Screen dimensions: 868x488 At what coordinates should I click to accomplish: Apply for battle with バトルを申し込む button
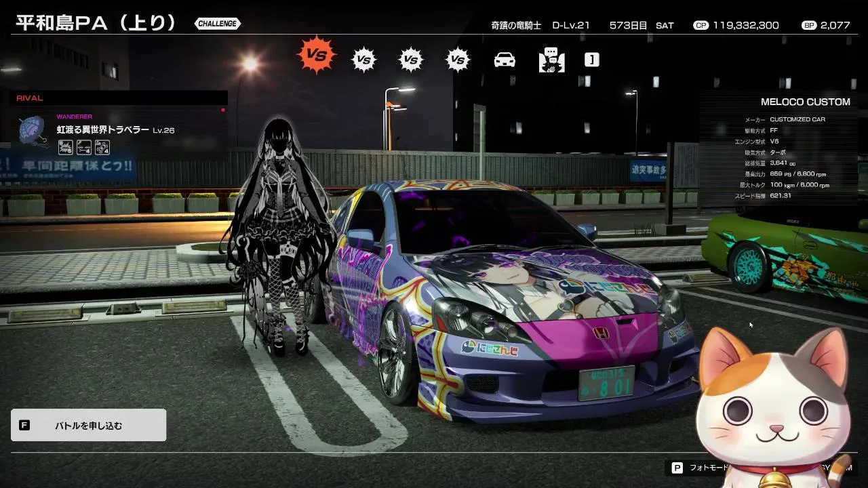[88, 426]
